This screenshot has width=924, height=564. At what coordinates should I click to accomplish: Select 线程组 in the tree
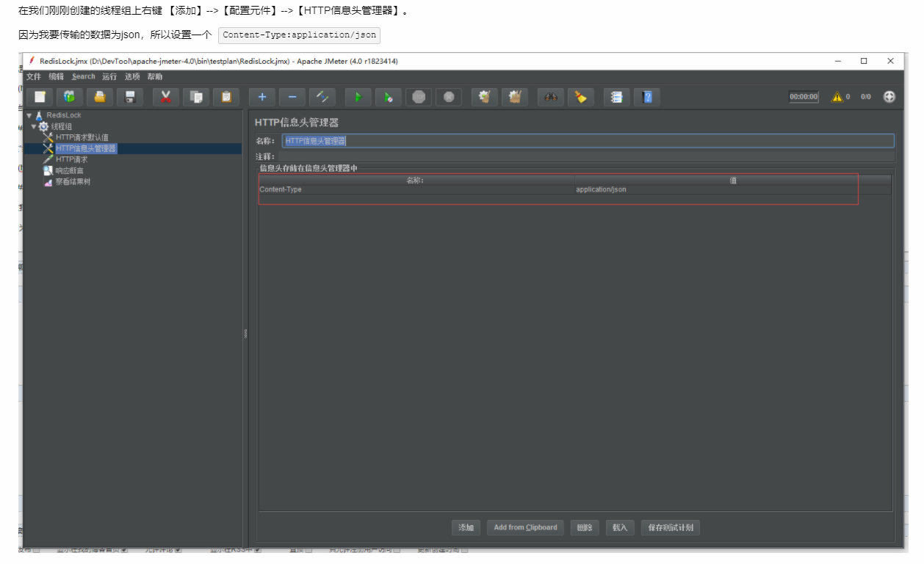coord(62,126)
